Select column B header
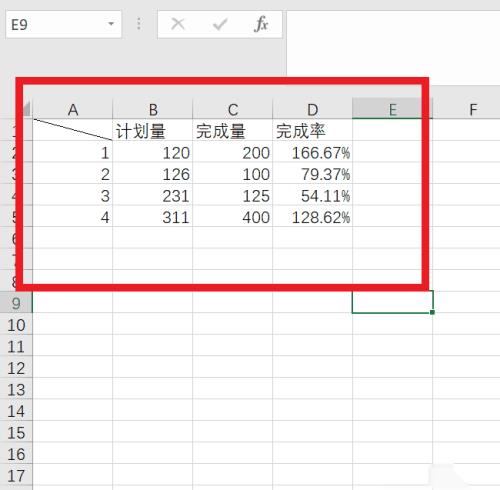 [153, 109]
